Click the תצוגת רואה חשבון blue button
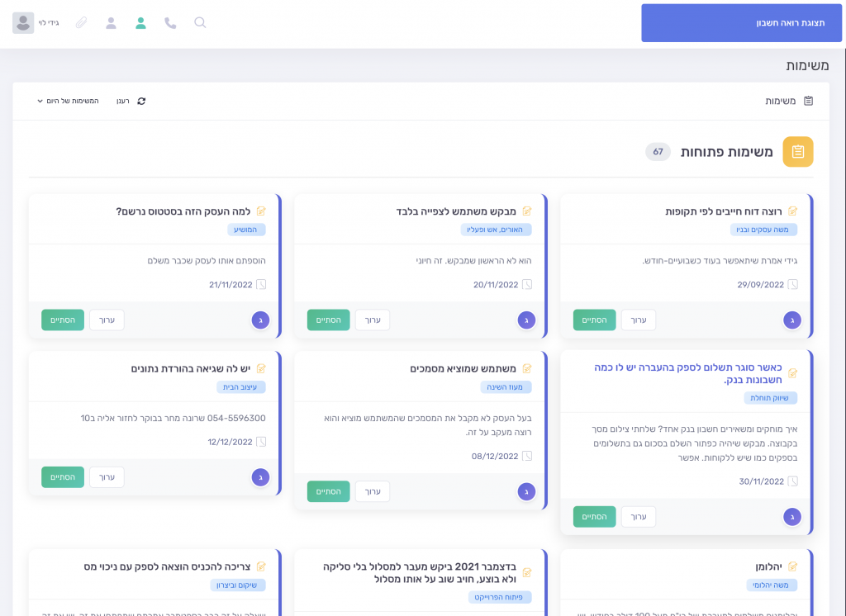The width and height of the screenshot is (846, 616). tap(741, 22)
